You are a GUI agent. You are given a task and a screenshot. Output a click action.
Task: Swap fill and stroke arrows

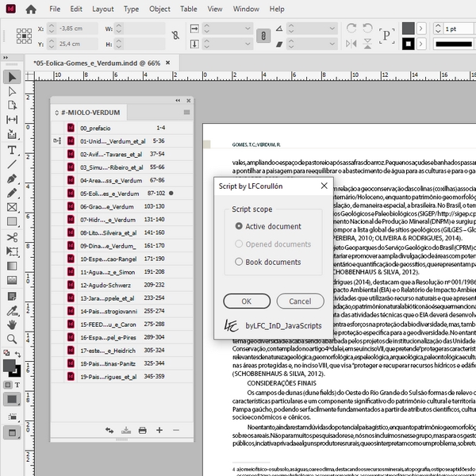click(x=17, y=354)
